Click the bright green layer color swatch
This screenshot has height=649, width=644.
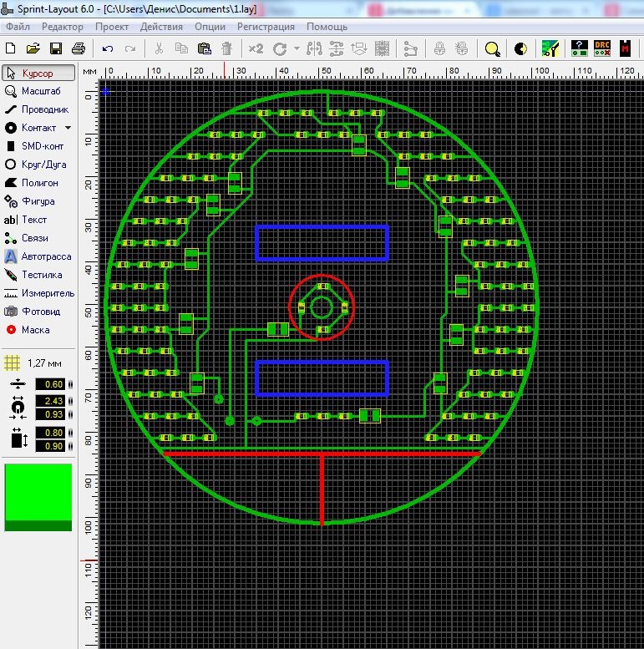[x=38, y=492]
